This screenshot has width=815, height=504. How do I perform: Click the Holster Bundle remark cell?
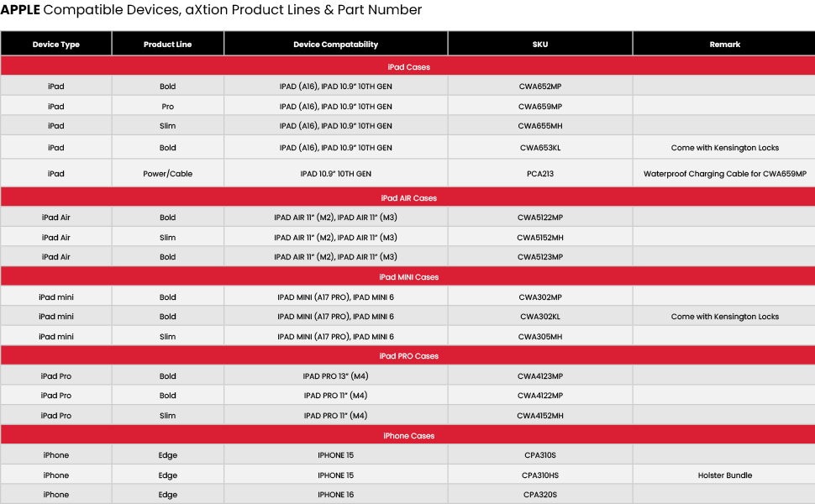tap(724, 475)
